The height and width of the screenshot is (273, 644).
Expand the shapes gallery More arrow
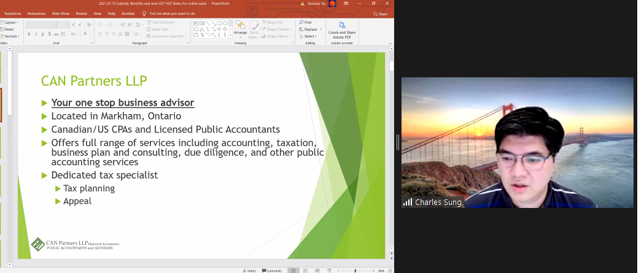[x=230, y=36]
